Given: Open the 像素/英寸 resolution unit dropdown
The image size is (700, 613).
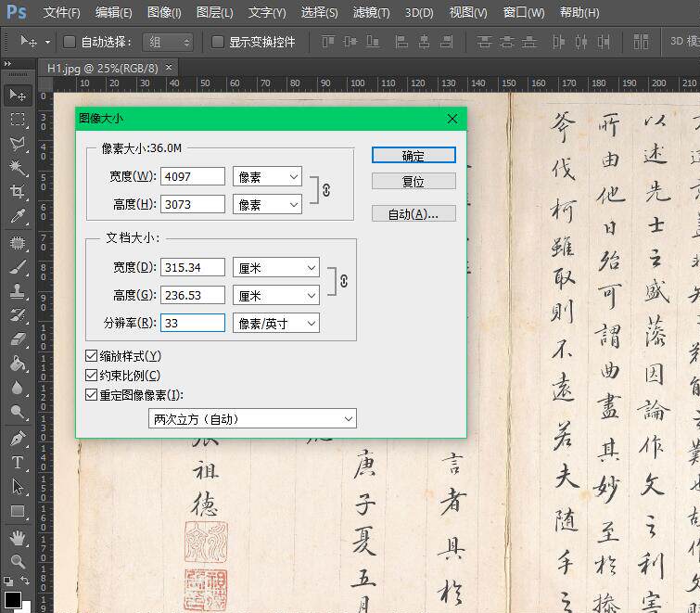Looking at the screenshot, I should (276, 324).
